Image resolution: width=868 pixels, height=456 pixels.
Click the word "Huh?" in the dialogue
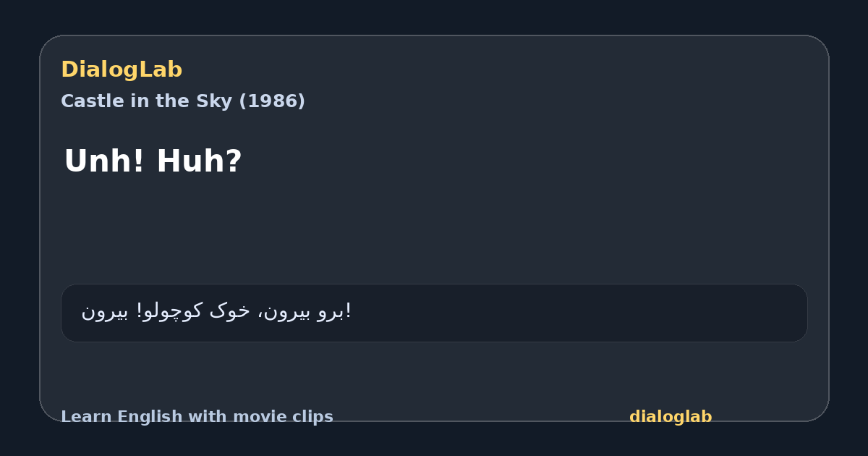click(x=199, y=161)
